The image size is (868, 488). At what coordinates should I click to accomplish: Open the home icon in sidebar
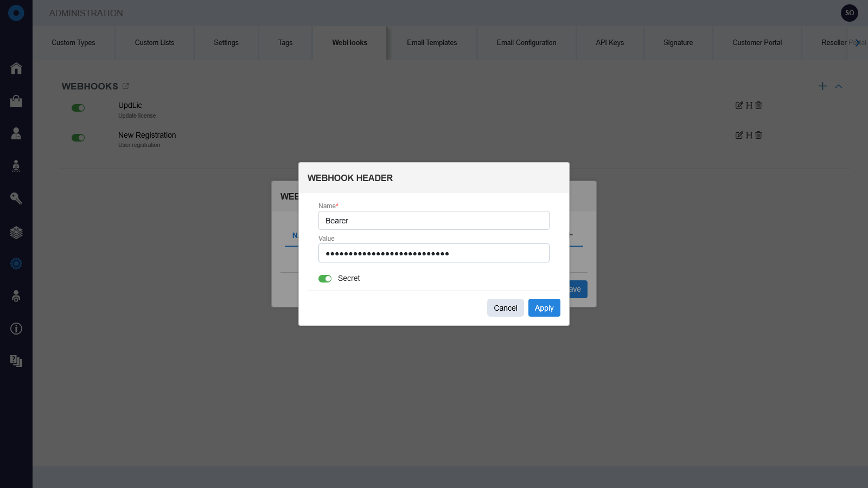point(16,68)
